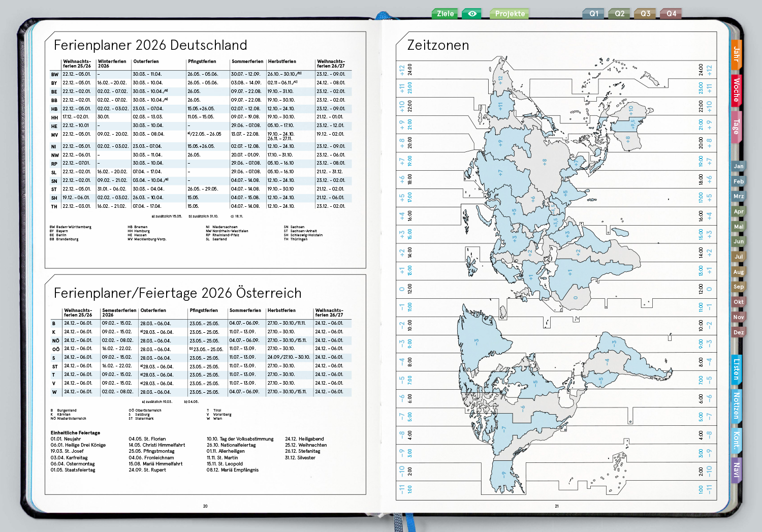This screenshot has height=532, width=762.
Task: Click the holiday '08.12. Mariä Empfängnis'
Action: [x=233, y=470]
